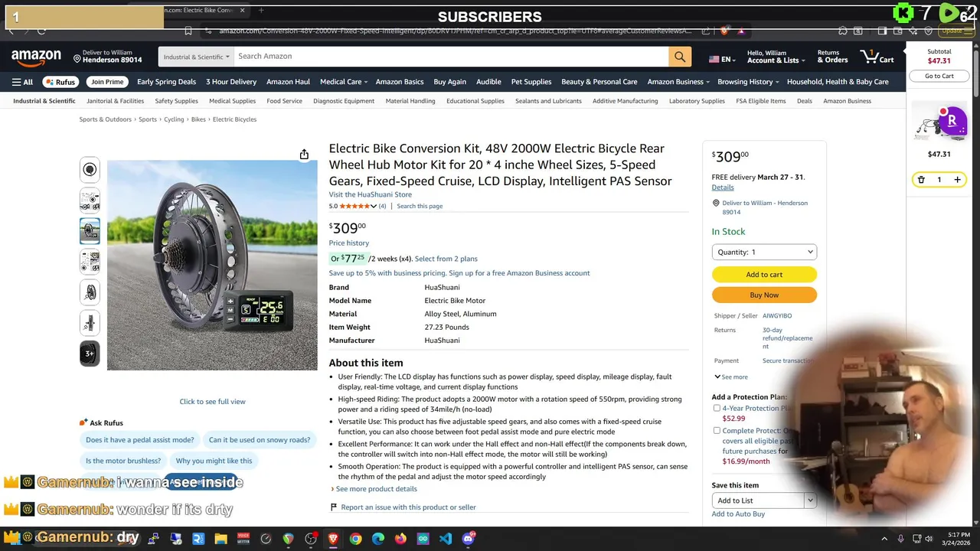Click Select from 2 plans link

click(446, 259)
